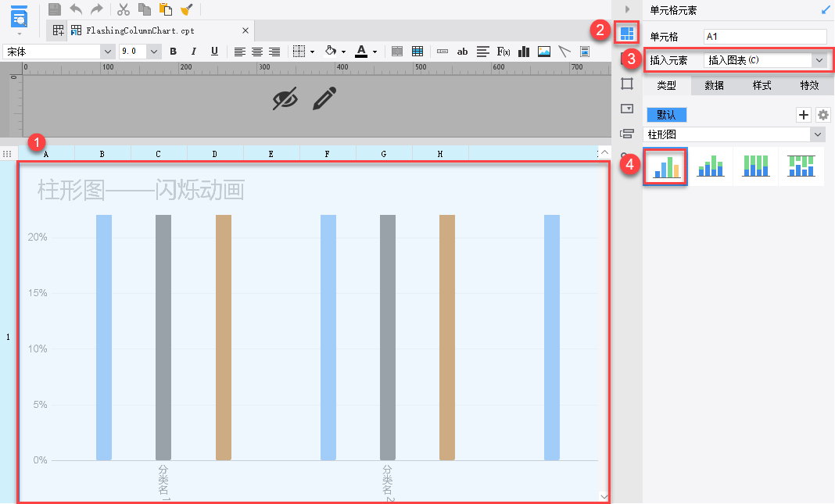Switch to the 样式 tab
The width and height of the screenshot is (835, 504).
tap(762, 85)
